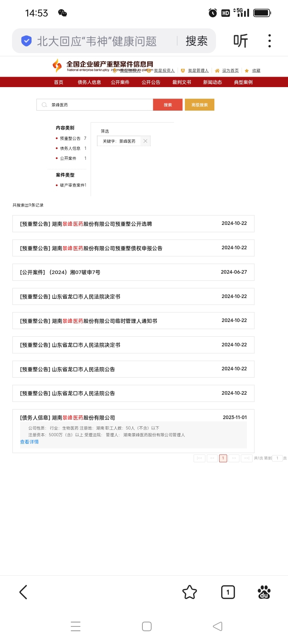This screenshot has height=644, width=288.
Task: Open the browser tabs counter showing 1
Action: coord(228,592)
